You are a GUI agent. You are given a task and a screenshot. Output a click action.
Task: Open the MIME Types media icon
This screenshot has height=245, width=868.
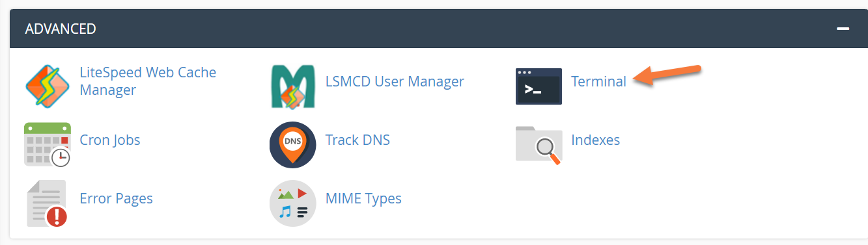pyautogui.click(x=292, y=203)
